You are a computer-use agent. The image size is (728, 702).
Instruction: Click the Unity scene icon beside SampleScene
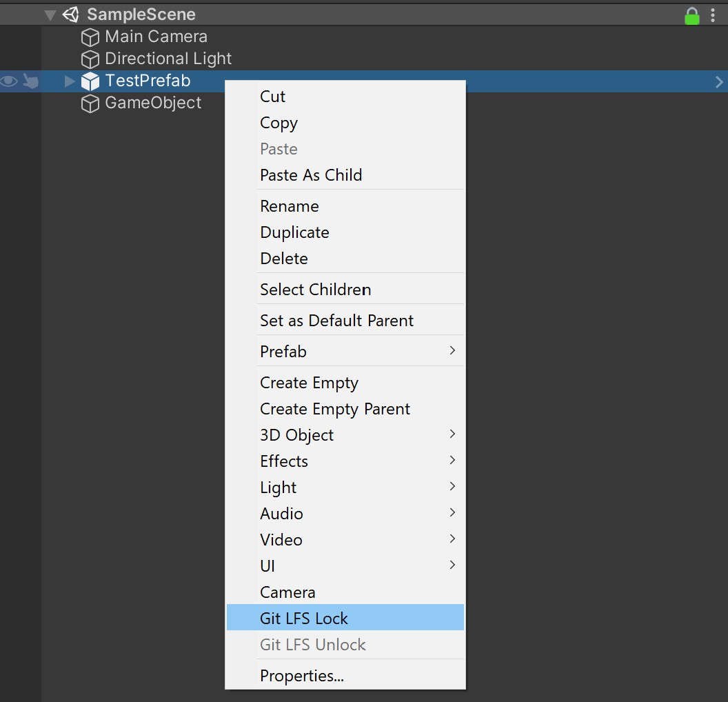[71, 14]
